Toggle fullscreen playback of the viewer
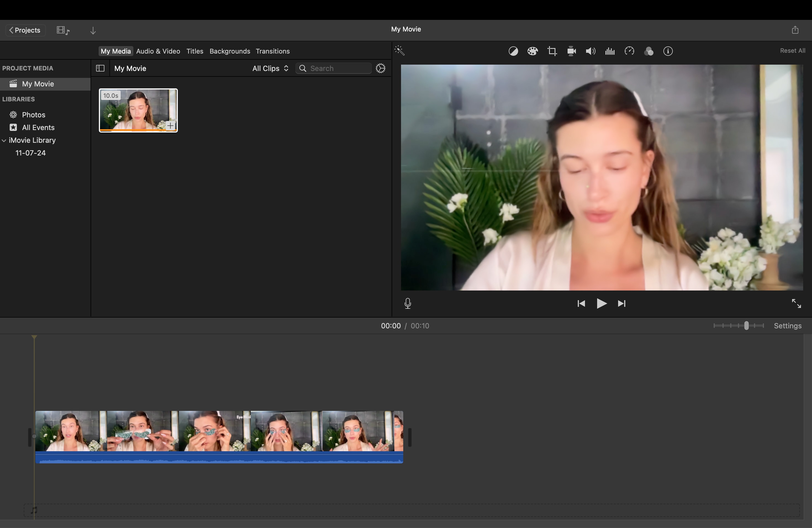 coord(796,303)
